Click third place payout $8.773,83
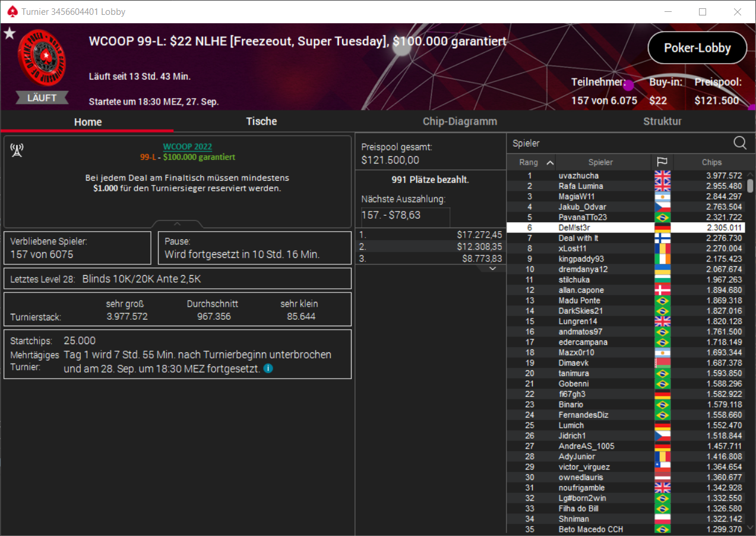 point(482,258)
